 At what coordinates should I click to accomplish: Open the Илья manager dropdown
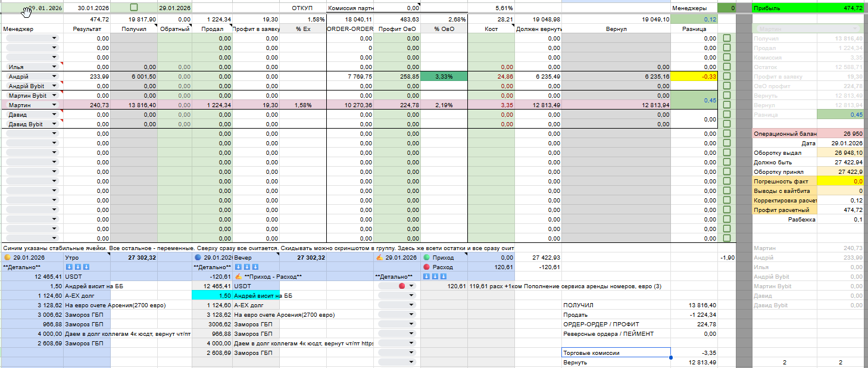click(33, 67)
